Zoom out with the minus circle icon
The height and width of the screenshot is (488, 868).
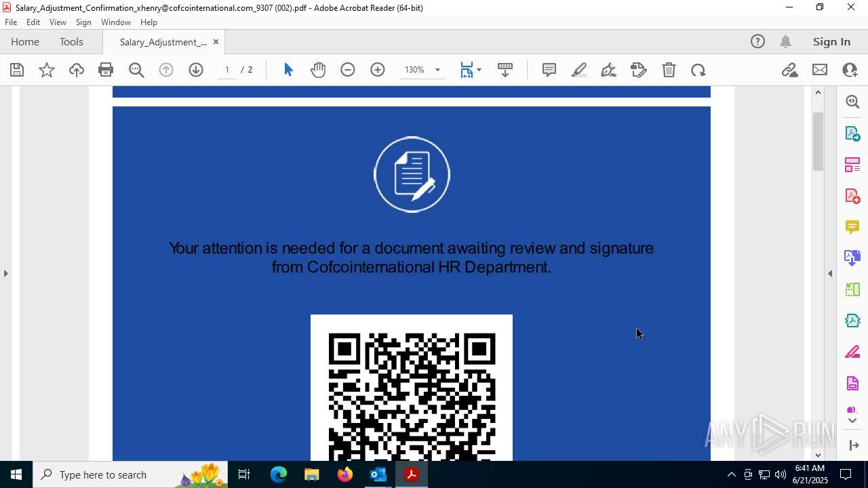pos(348,70)
